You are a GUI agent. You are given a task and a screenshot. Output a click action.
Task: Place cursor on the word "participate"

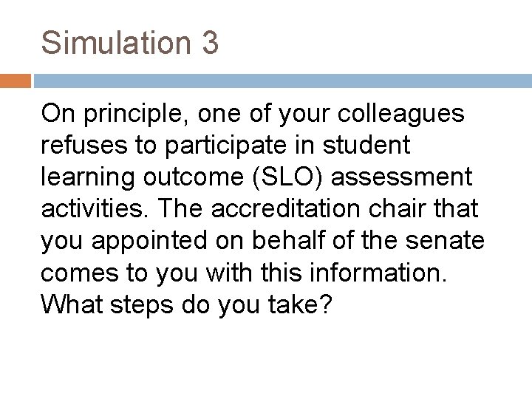point(225,146)
